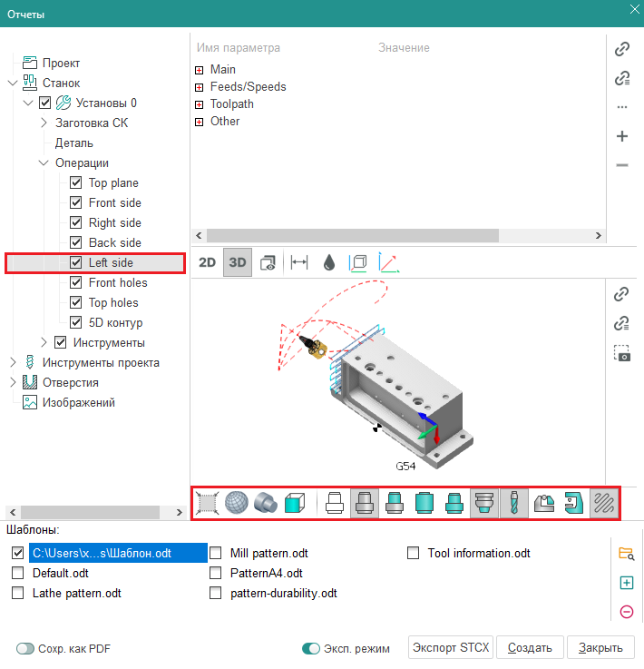Uncheck the Top plane operation checkbox
The height and width of the screenshot is (669, 644).
tap(76, 183)
